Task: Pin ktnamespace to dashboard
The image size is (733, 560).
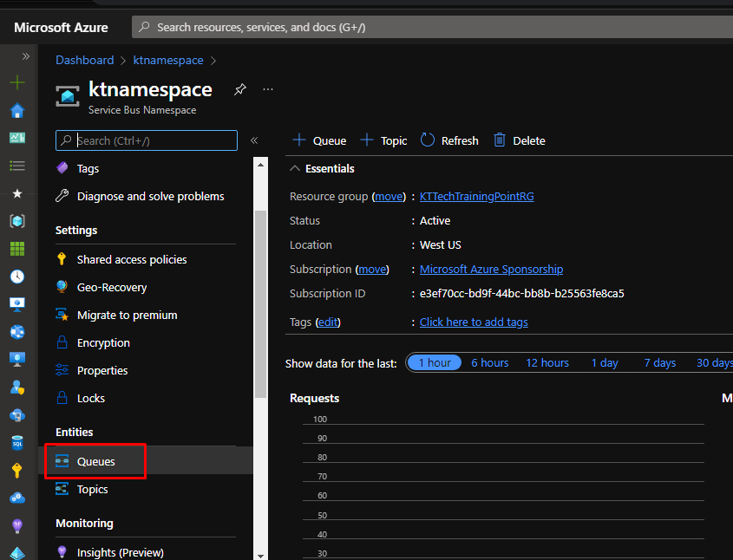Action: [x=240, y=89]
